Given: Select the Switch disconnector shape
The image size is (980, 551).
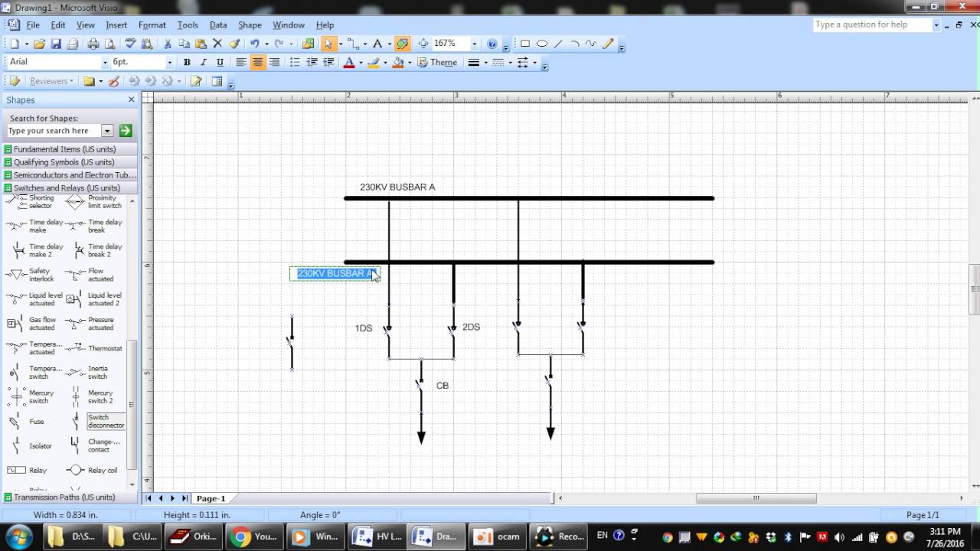Looking at the screenshot, I should click(96, 422).
